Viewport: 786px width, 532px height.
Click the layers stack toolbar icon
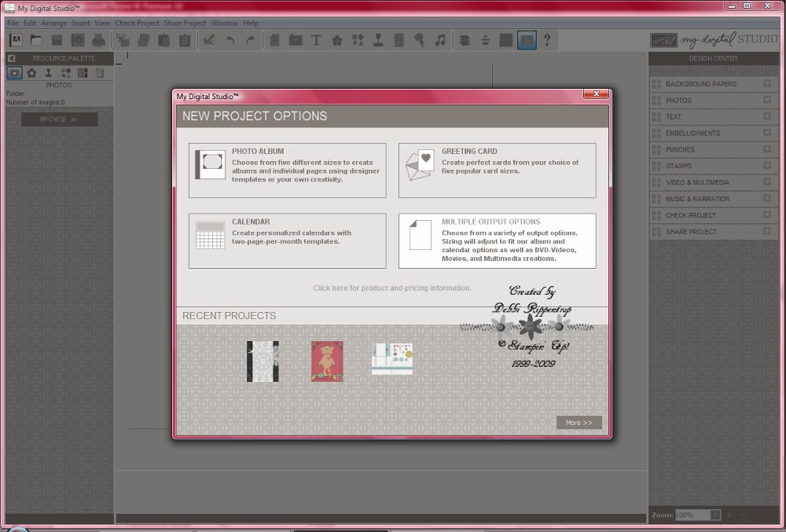465,40
